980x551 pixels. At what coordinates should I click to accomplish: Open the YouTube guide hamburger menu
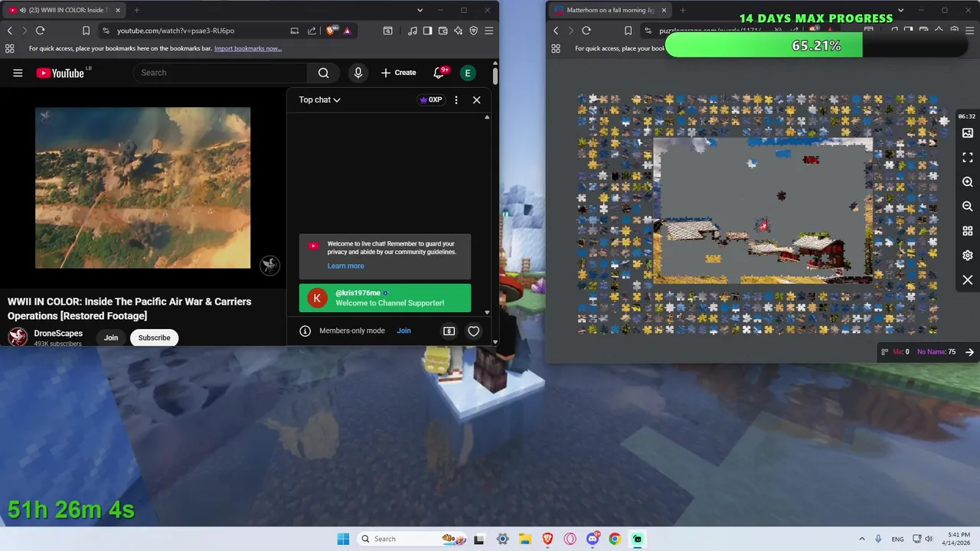pos(18,73)
